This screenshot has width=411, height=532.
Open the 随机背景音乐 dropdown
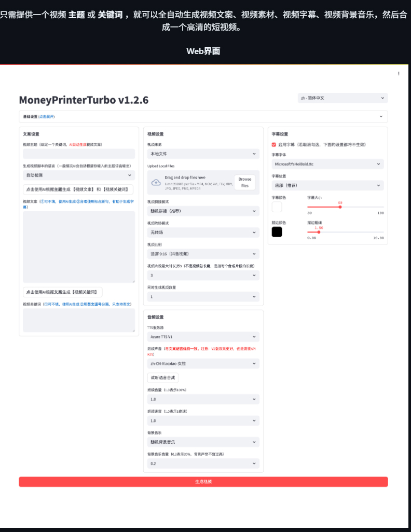[x=203, y=442]
